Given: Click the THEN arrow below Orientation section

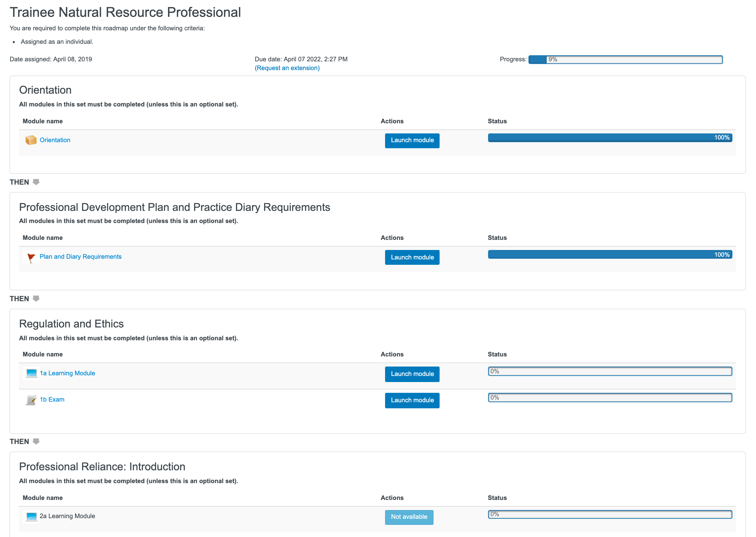Looking at the screenshot, I should [36, 182].
